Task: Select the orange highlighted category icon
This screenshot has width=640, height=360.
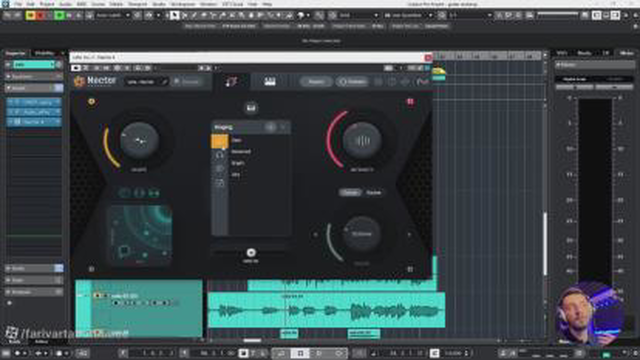Action: (220, 141)
